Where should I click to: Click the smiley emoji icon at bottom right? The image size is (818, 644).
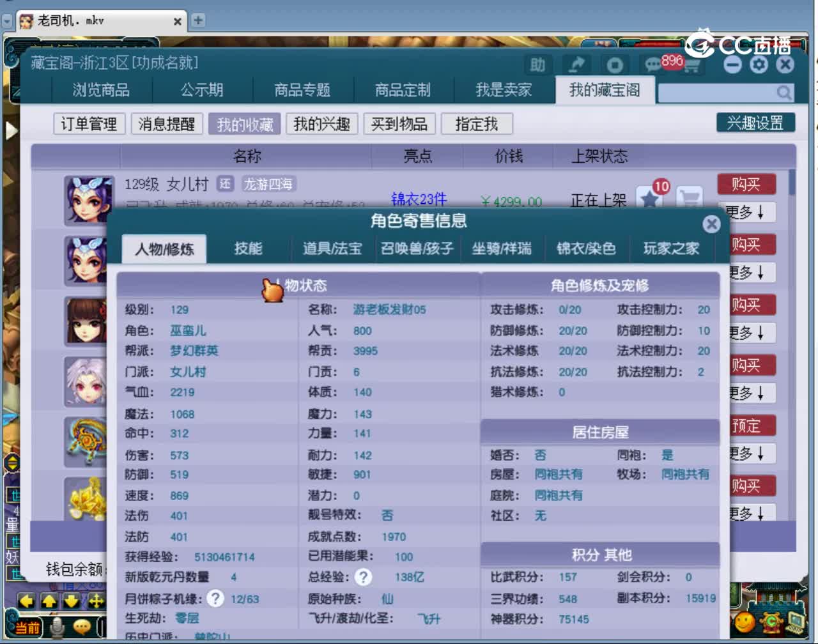[x=743, y=621]
